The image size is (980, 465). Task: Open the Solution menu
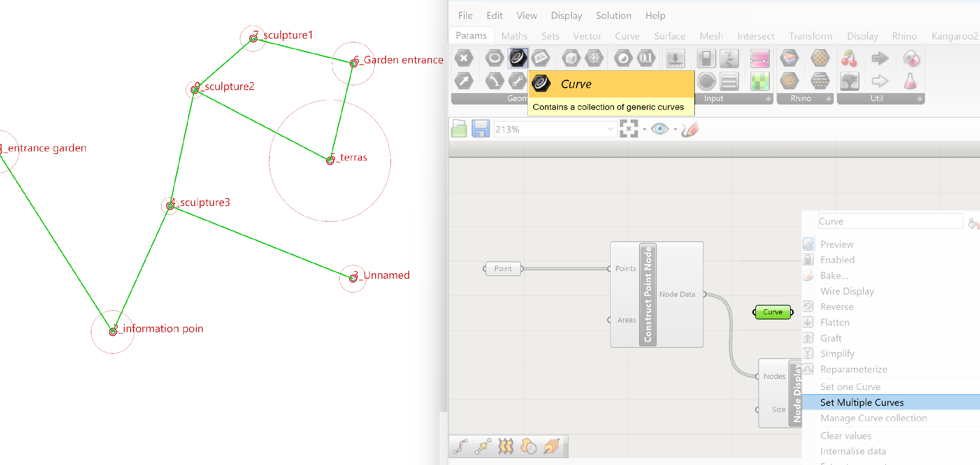tap(613, 16)
